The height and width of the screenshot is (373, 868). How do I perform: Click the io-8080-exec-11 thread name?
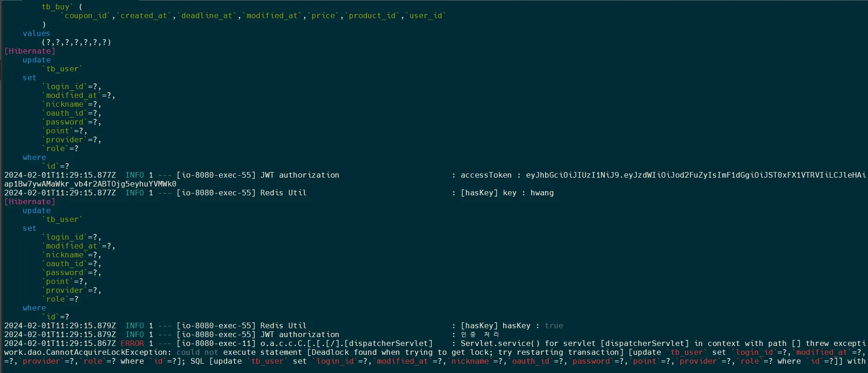click(216, 344)
